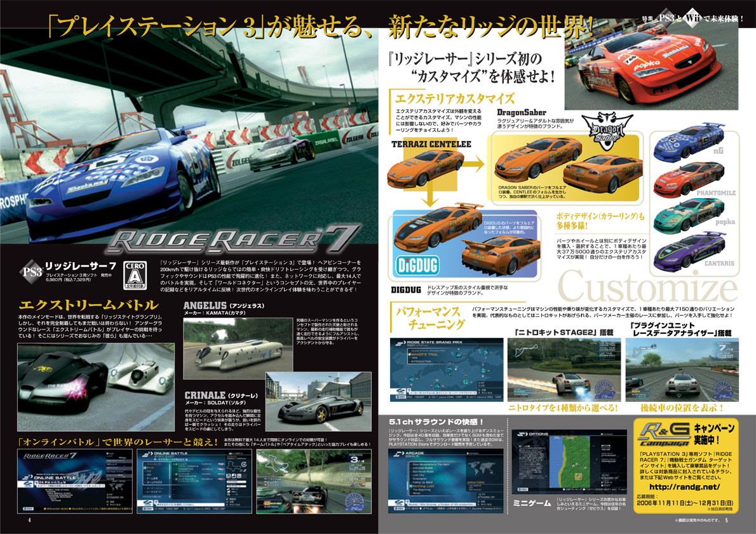Open the online race screenshot showing position 3/4
Viewport: 756px width, 534px height.
click(314, 481)
